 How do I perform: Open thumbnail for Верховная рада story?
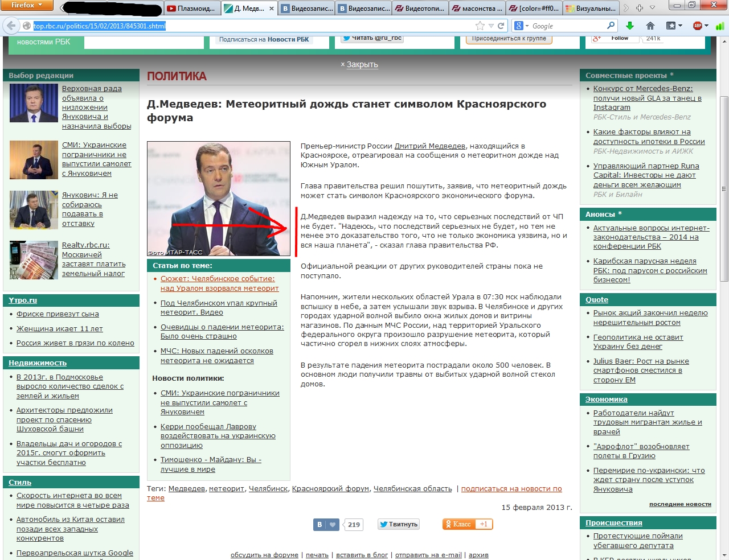(34, 103)
